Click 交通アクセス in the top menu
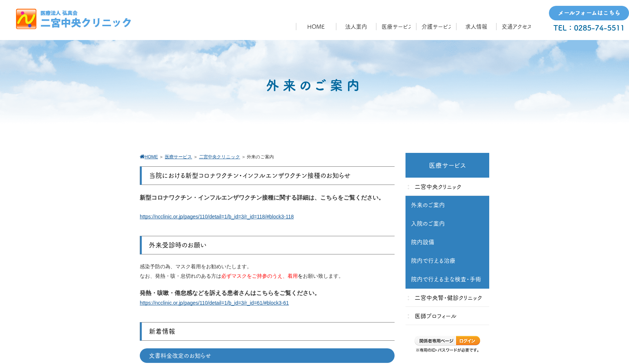 pyautogui.click(x=516, y=27)
